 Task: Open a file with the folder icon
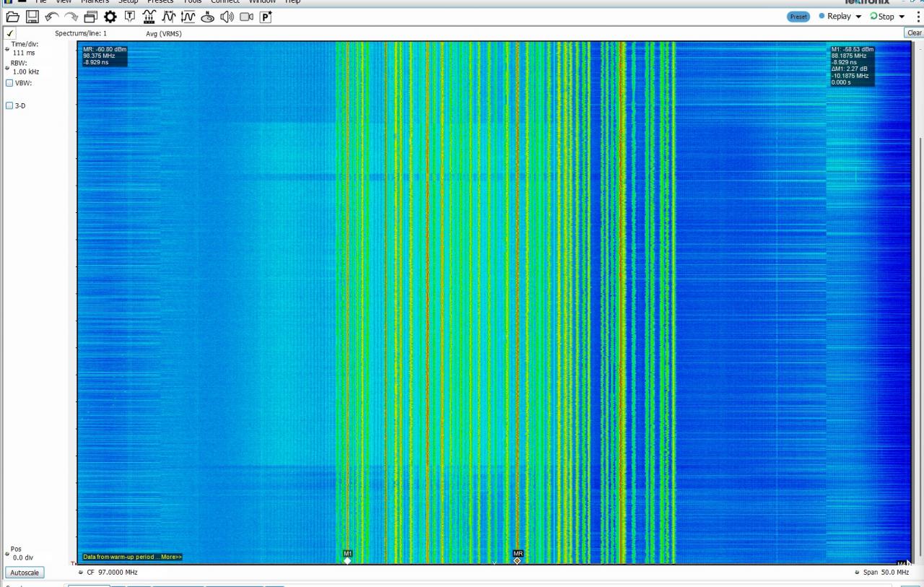point(12,17)
